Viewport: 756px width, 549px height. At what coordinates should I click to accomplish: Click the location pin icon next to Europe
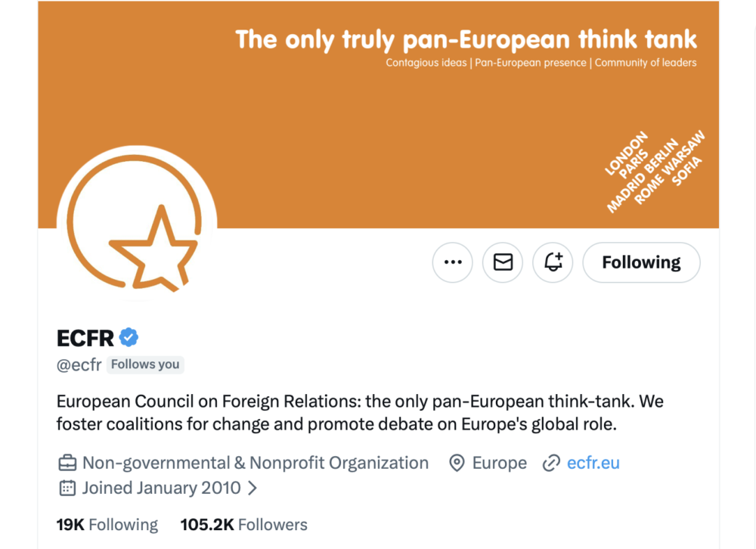pyautogui.click(x=457, y=463)
